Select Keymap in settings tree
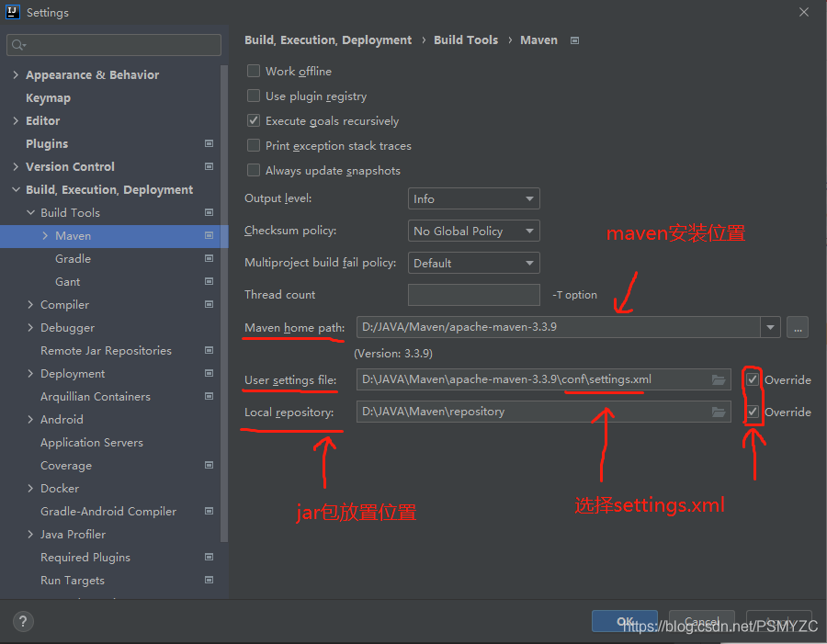This screenshot has width=827, height=644. [48, 98]
